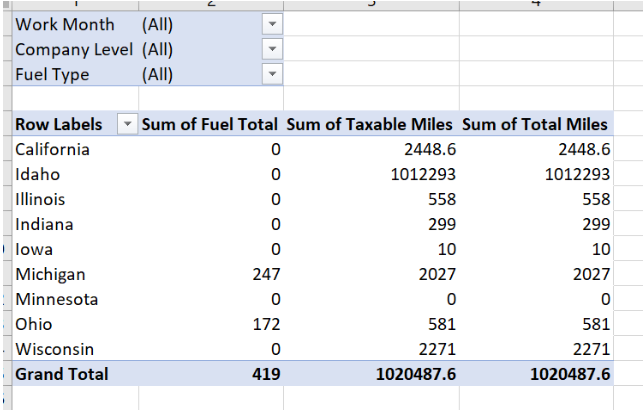Click Indiana's taxable miles 299
Image resolution: width=644 pixels, height=410 pixels.
tap(442, 224)
